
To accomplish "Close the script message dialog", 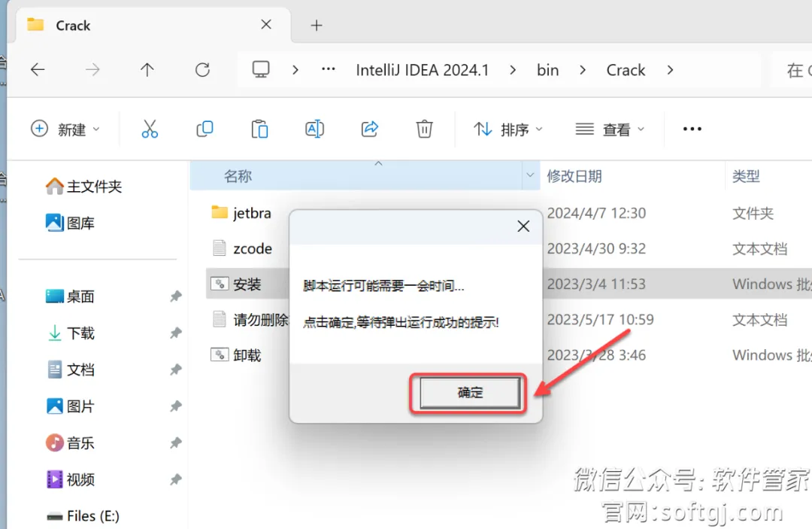I will tap(523, 226).
